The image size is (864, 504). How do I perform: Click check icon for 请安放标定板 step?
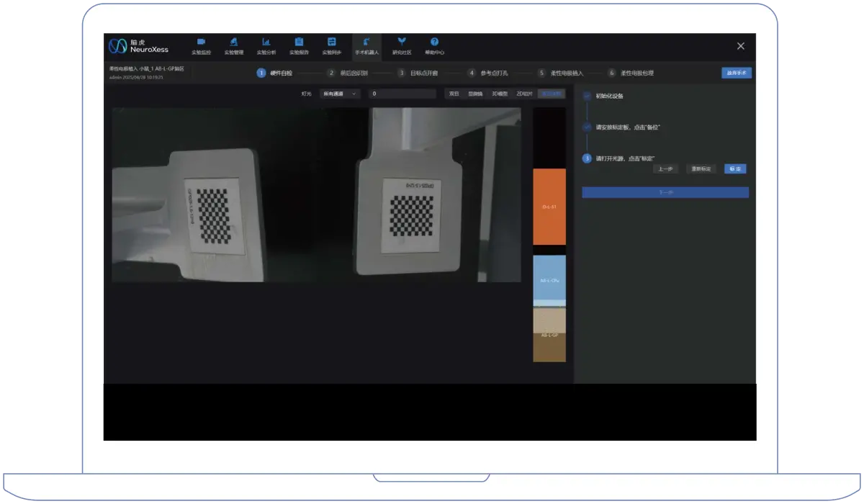[x=587, y=127]
